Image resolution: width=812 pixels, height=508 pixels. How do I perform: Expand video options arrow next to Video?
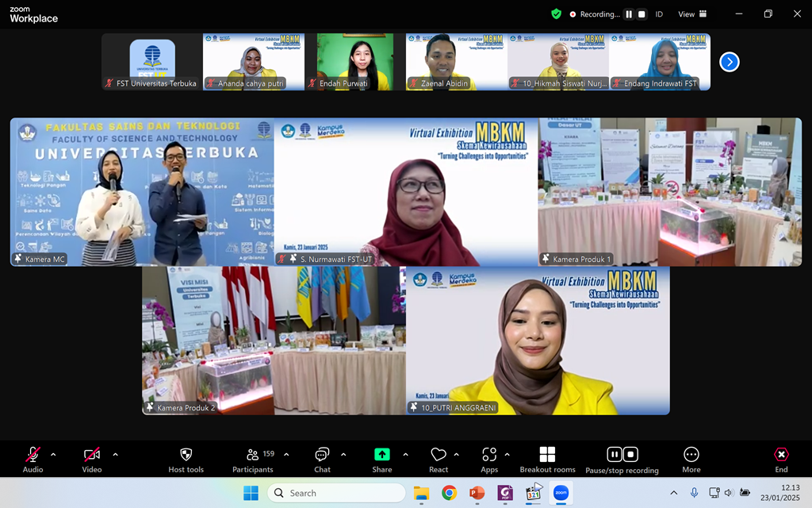tap(115, 455)
